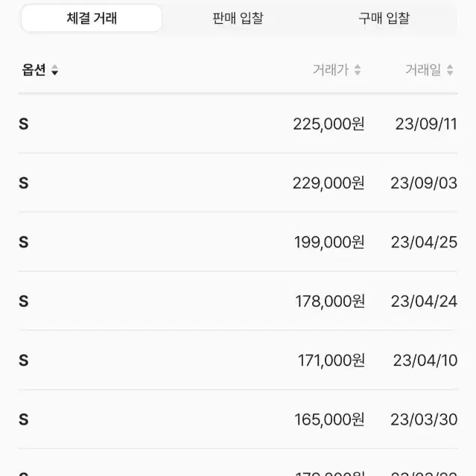
Task: Select the S option on 23/04/24 row
Action: click(x=24, y=301)
